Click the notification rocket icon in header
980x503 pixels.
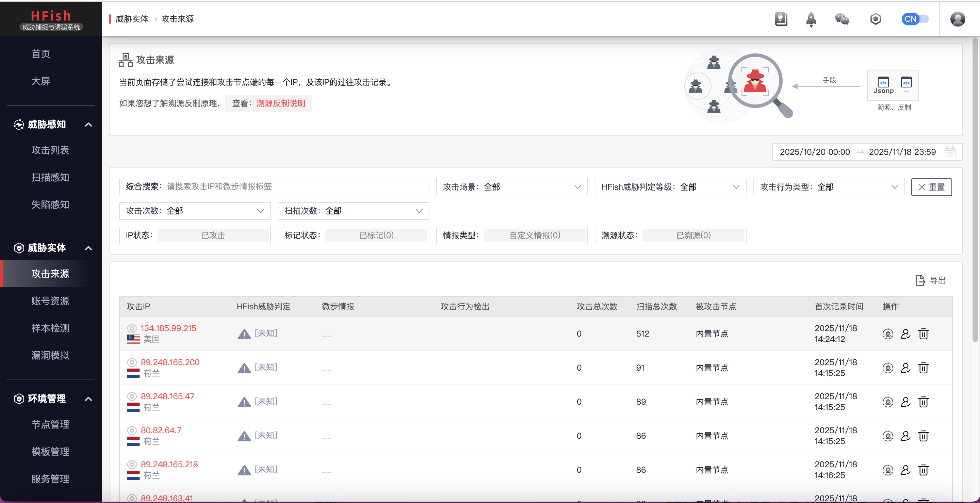[x=811, y=19]
